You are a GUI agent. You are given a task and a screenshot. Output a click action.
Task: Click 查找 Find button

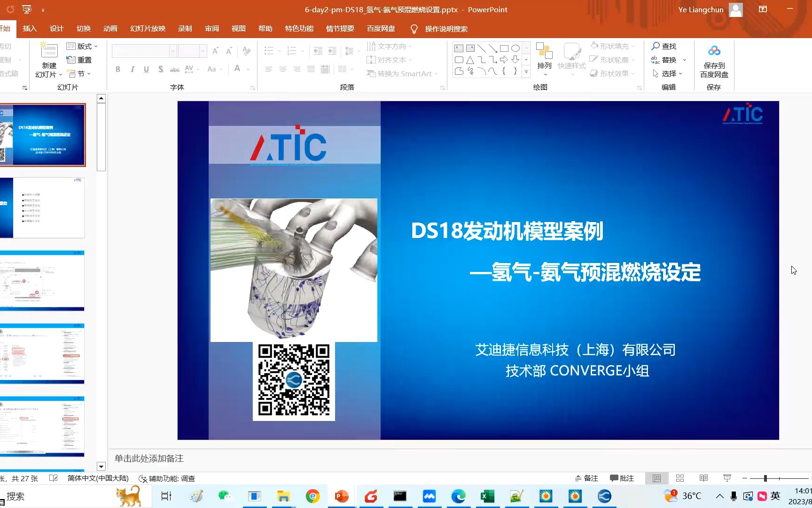tap(664, 46)
